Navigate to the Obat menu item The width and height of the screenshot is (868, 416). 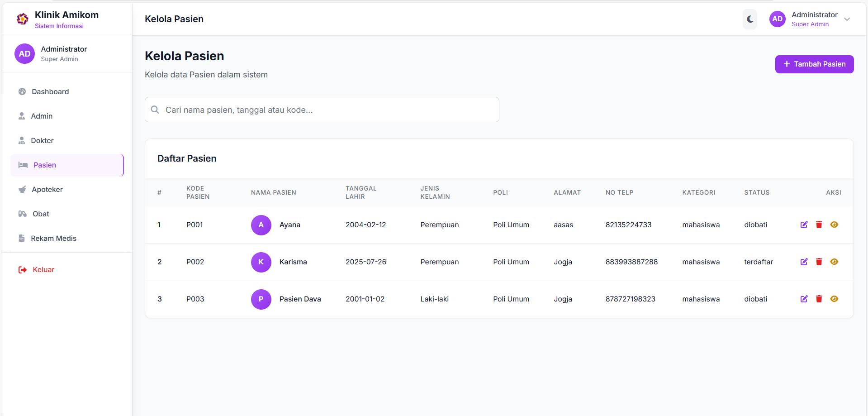(x=41, y=214)
